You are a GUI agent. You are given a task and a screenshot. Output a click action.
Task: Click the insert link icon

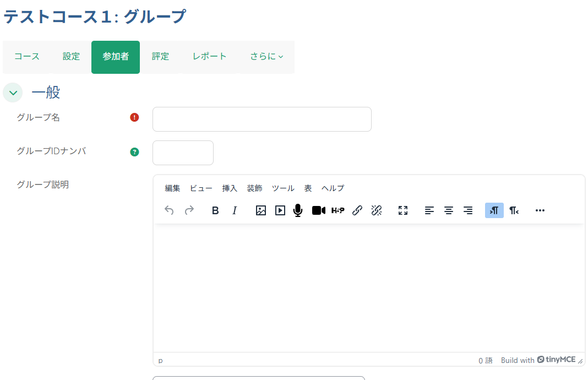tap(357, 210)
